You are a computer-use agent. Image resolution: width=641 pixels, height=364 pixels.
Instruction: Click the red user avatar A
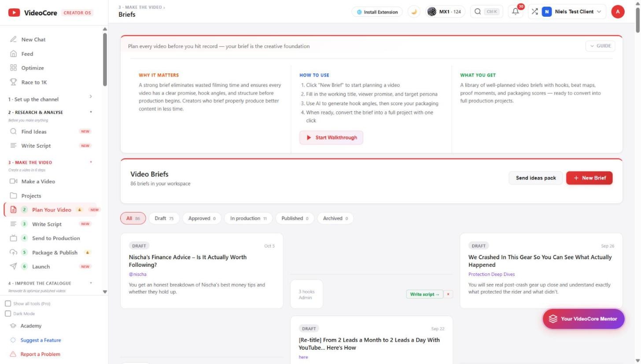click(618, 12)
